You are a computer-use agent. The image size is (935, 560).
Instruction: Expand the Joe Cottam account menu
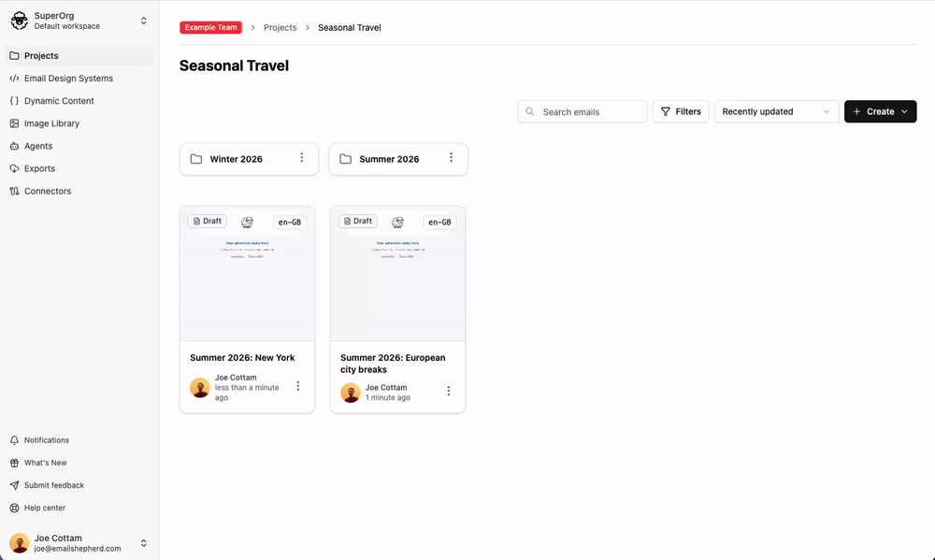[79, 543]
